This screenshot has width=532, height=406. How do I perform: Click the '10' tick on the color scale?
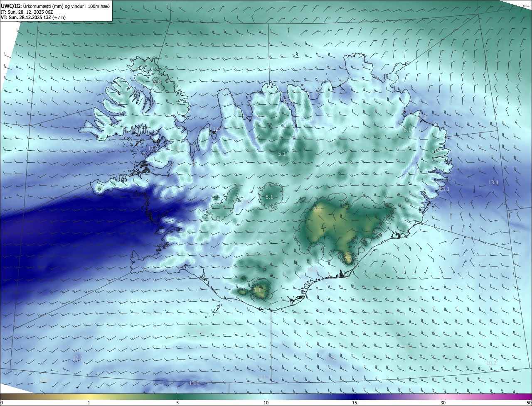pos(266,403)
